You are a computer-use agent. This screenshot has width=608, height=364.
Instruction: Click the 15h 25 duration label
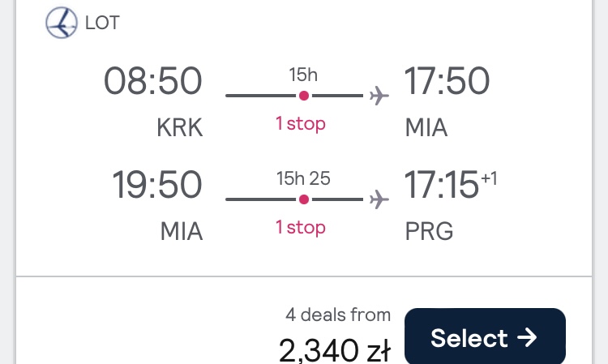[x=303, y=178]
